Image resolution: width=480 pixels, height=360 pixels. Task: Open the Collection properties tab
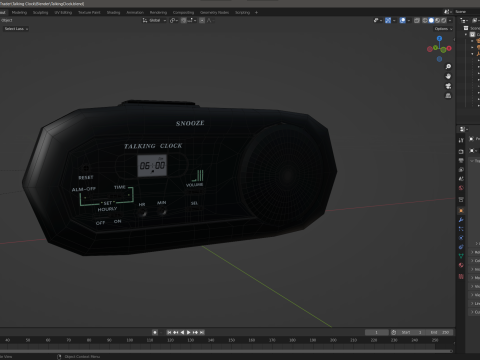click(461, 199)
